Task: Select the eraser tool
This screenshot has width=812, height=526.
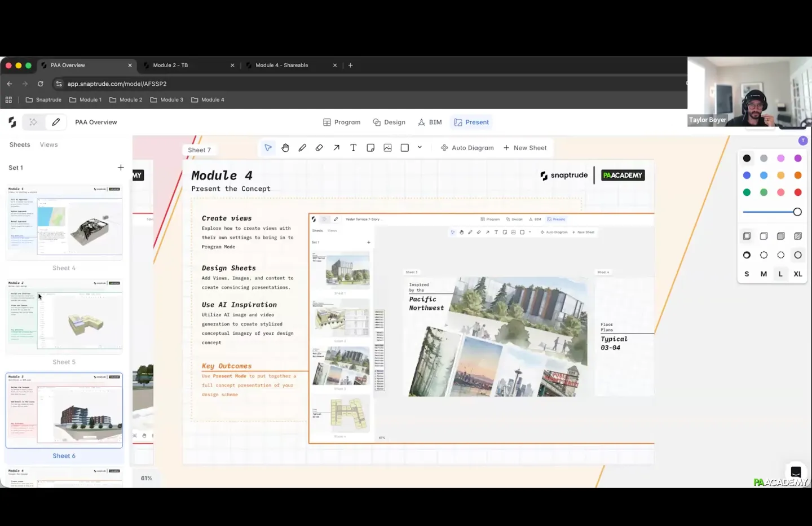Action: point(319,148)
